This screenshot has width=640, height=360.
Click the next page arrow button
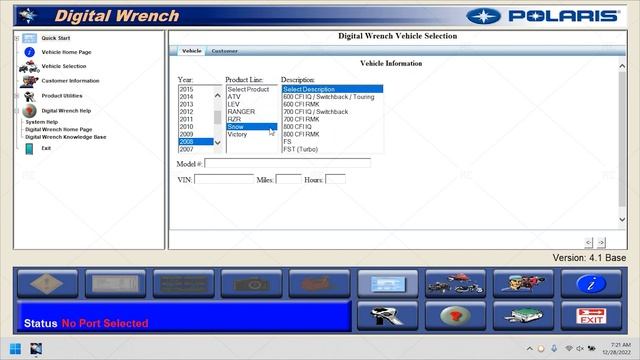click(601, 242)
